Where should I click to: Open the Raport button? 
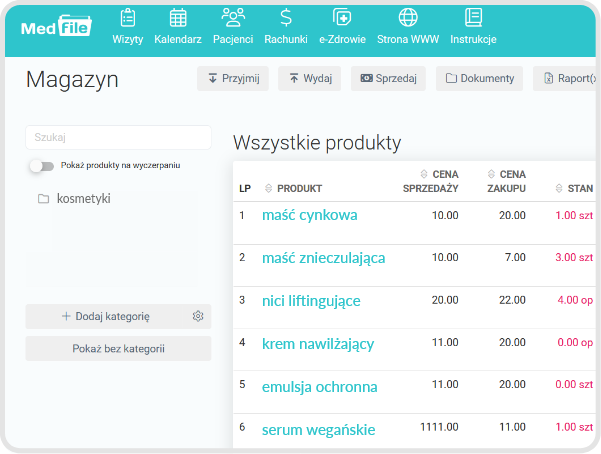pyautogui.click(x=564, y=78)
